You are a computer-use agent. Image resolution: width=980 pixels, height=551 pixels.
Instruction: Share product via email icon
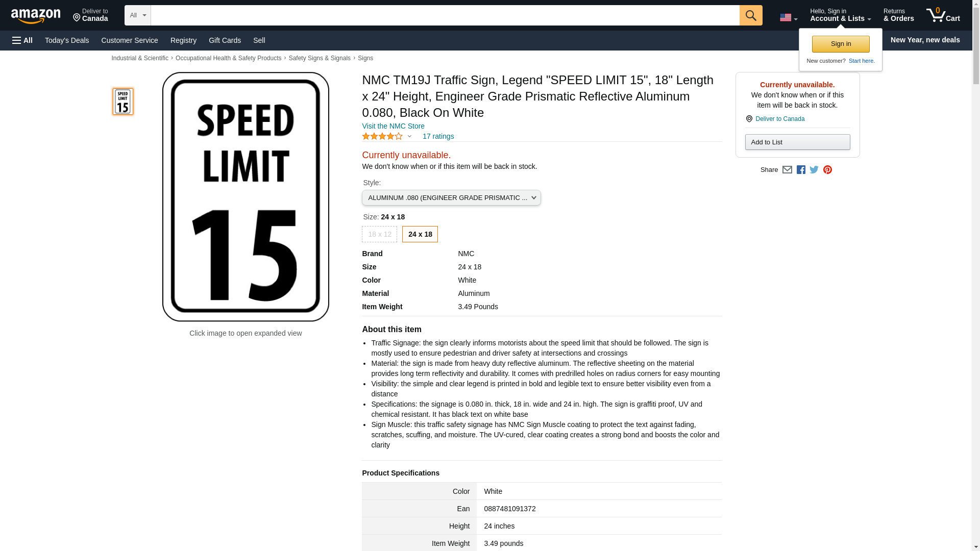pos(787,170)
